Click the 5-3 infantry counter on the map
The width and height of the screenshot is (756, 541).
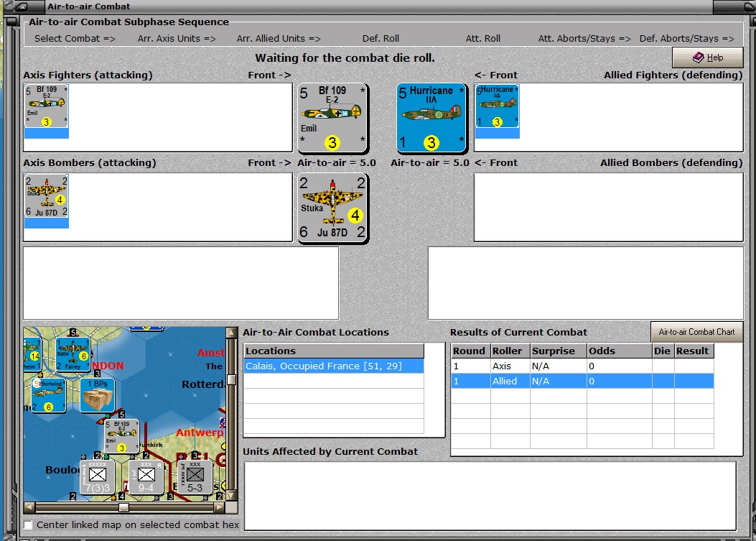point(195,477)
